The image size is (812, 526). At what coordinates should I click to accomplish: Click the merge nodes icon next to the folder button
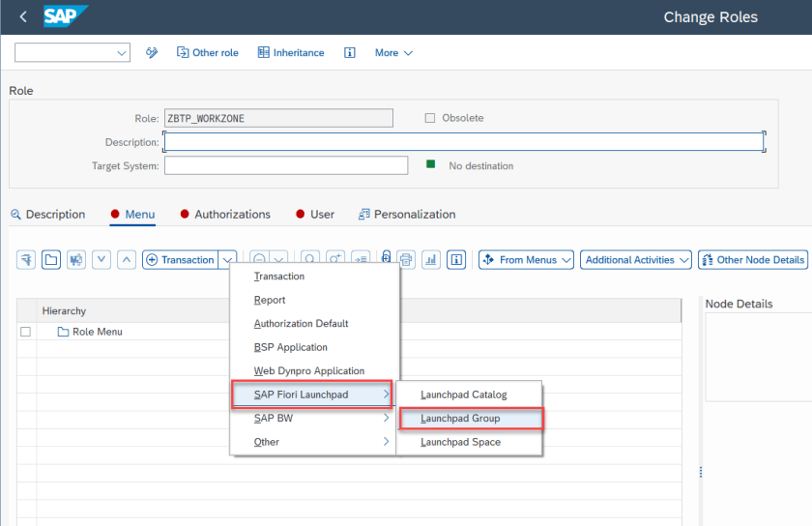pos(76,260)
